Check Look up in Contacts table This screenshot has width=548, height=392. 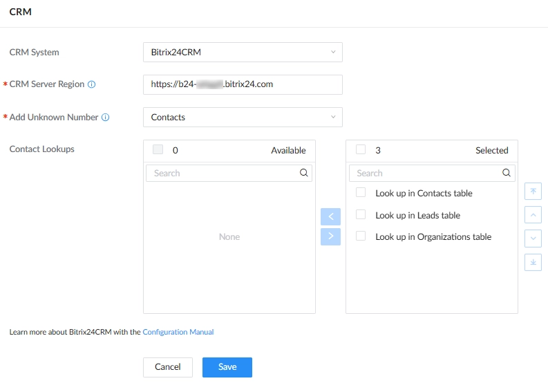pyautogui.click(x=361, y=193)
